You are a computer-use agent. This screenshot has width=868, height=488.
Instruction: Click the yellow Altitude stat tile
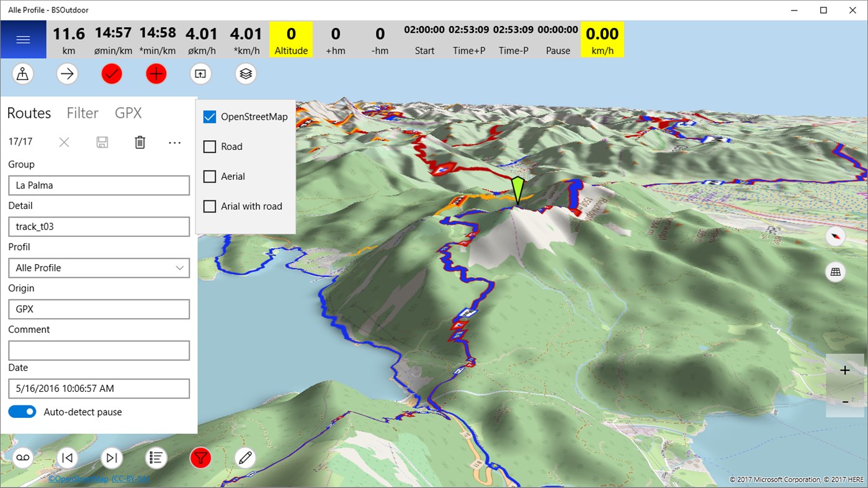coord(291,40)
